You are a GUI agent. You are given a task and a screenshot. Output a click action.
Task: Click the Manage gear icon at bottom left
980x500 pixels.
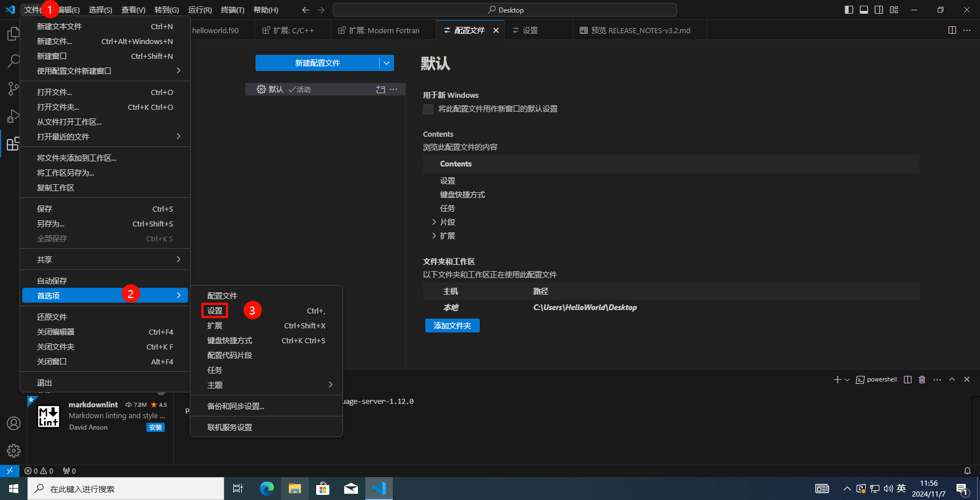point(13,451)
